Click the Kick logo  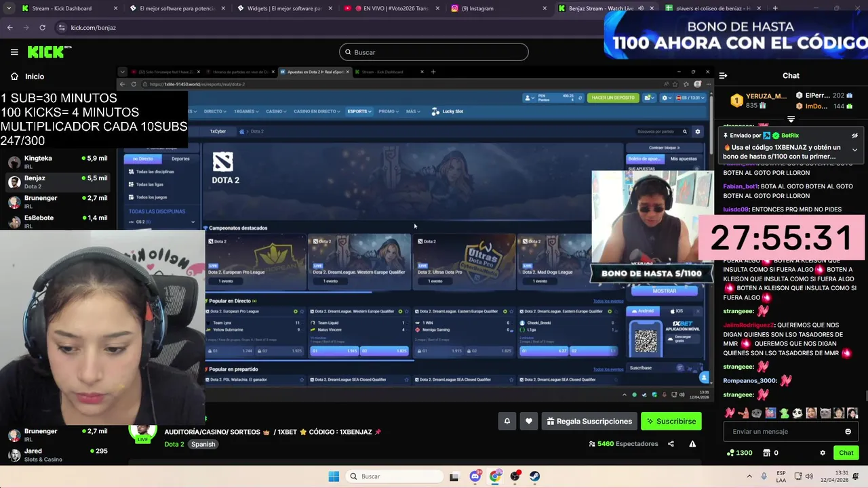tap(49, 52)
